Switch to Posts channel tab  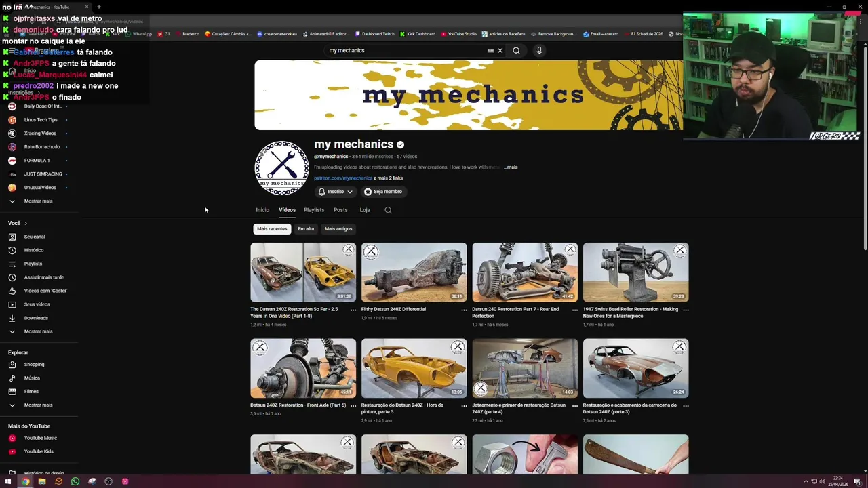tap(340, 210)
